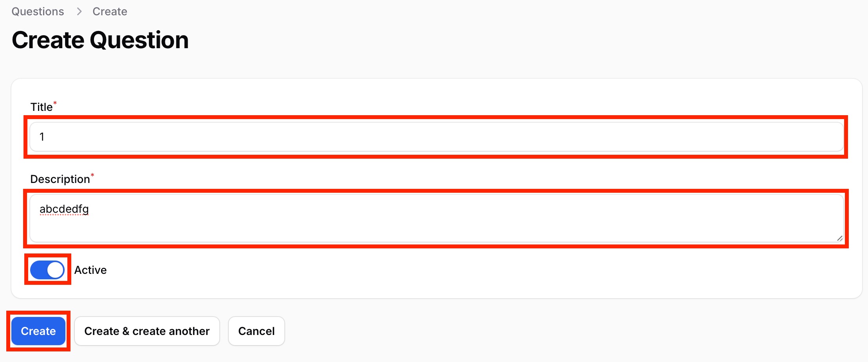Click the red asterisk beside Title

click(x=55, y=103)
